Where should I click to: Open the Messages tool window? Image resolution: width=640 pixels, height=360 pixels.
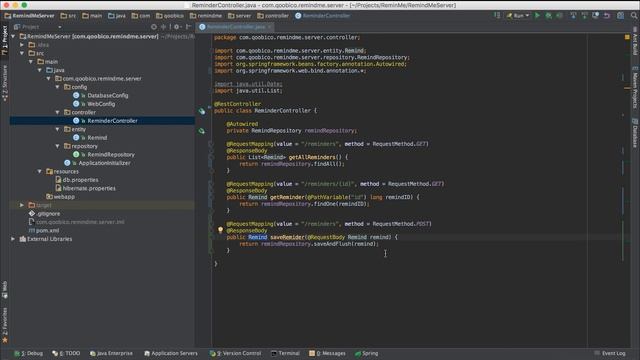point(327,353)
